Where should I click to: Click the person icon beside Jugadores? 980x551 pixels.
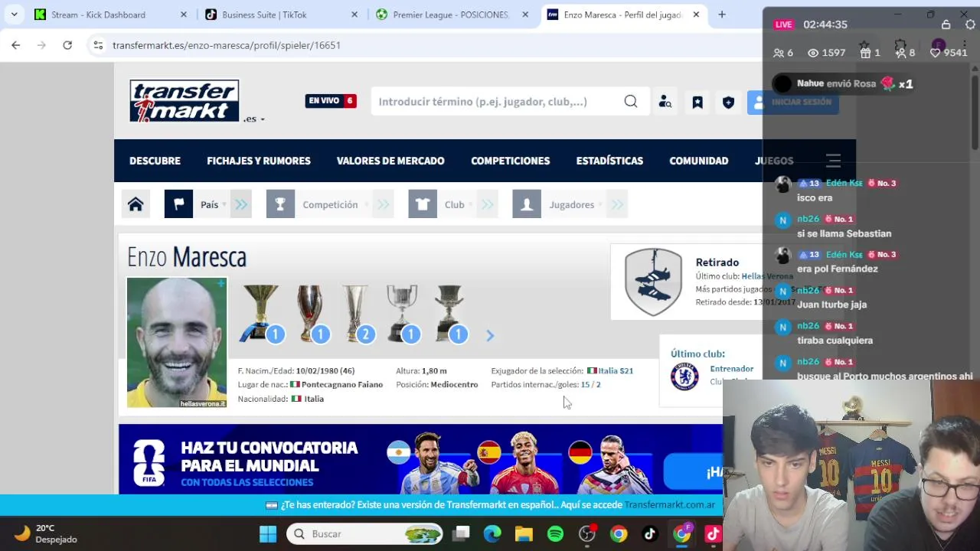pyautogui.click(x=527, y=204)
